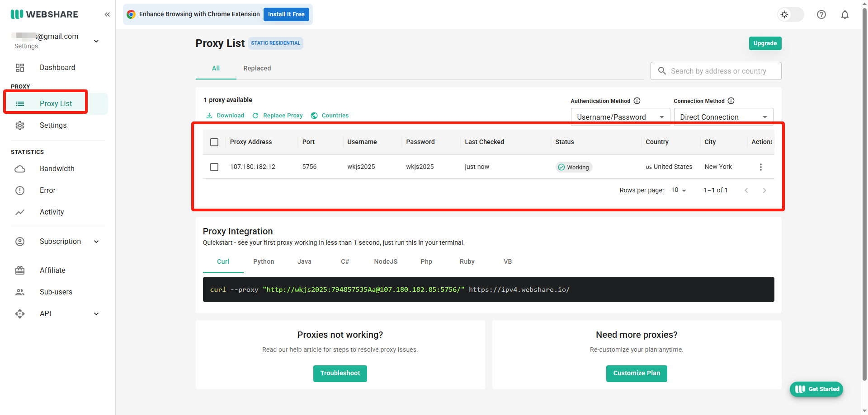Image resolution: width=868 pixels, height=415 pixels.
Task: Open actions menu for proxy 107.180.182.12
Action: coord(761,167)
